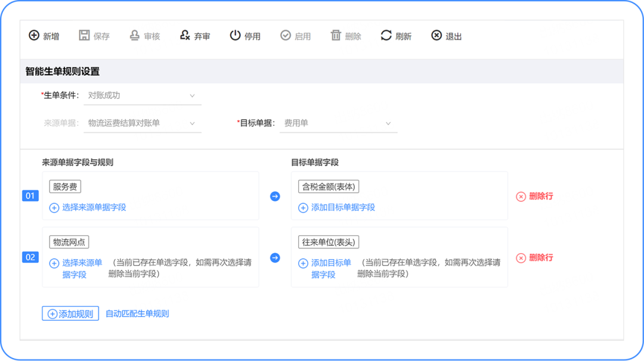This screenshot has height=361, width=644.
Task: Click plus icon beside 添加目标单据字段 in rule 01
Action: click(303, 208)
